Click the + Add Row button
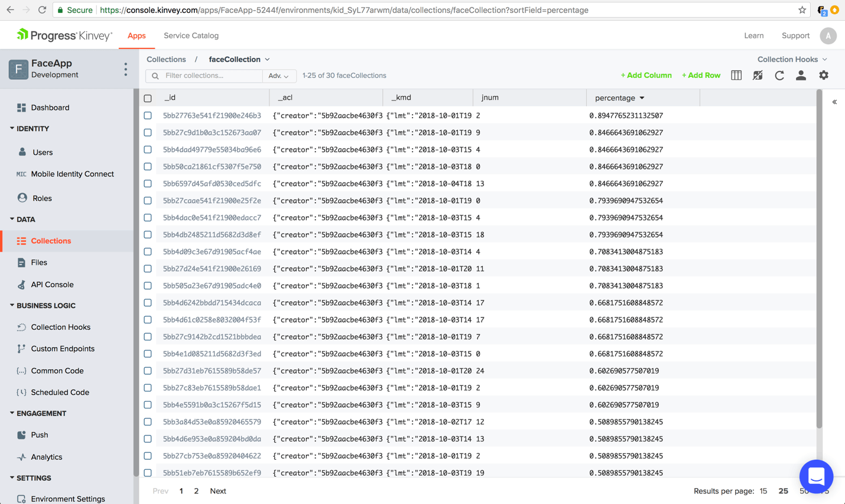The height and width of the screenshot is (504, 845). (701, 75)
